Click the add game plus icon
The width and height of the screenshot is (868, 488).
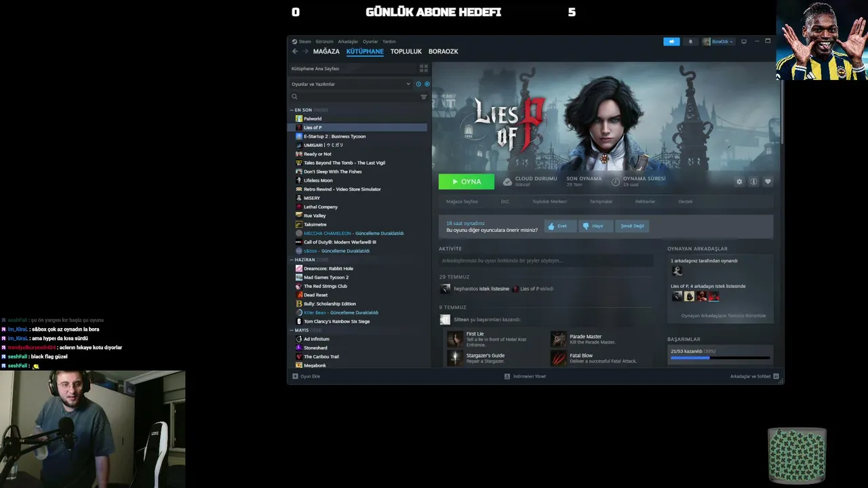tap(295, 376)
